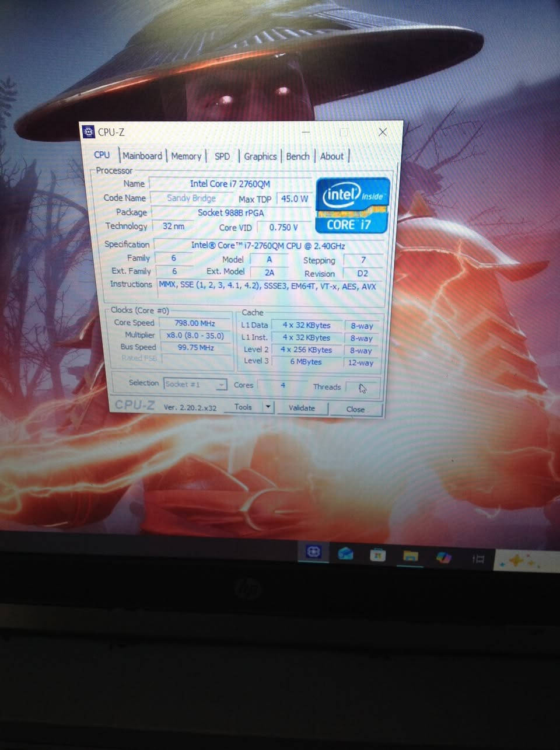Open the SPD tab
This screenshot has width=560, height=750.
tap(222, 156)
